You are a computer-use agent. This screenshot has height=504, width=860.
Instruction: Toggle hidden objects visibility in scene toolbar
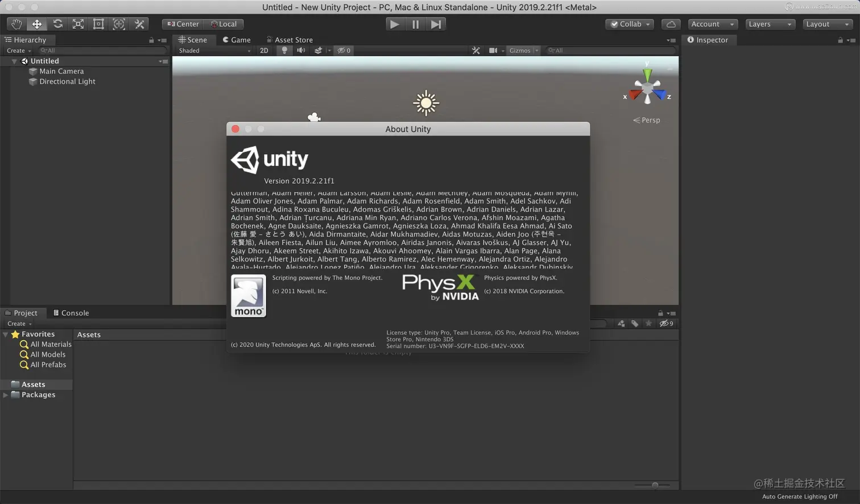tap(344, 51)
